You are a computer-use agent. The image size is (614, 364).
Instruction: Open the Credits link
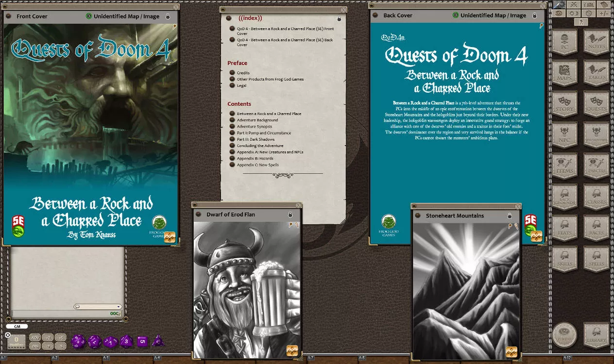243,73
